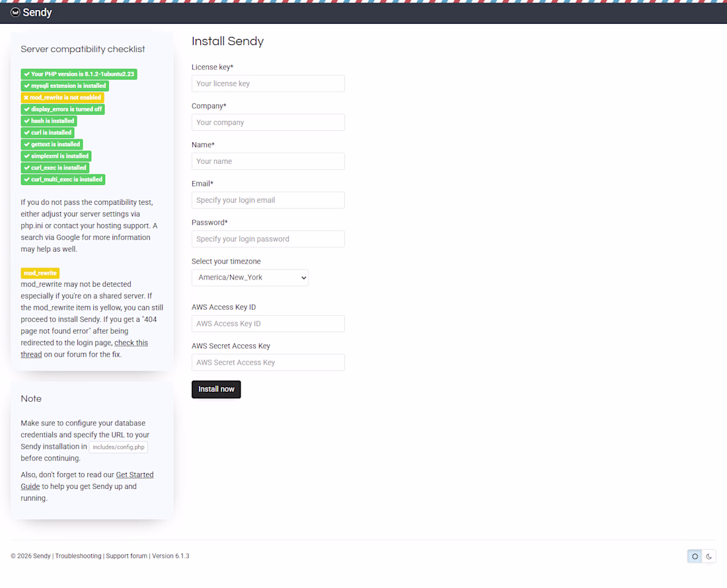Click the includes/config.php code snippet
The width and height of the screenshot is (727, 588).
118,447
